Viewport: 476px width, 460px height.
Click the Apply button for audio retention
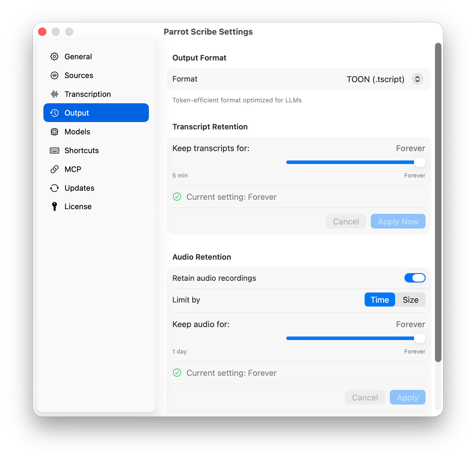(x=407, y=397)
